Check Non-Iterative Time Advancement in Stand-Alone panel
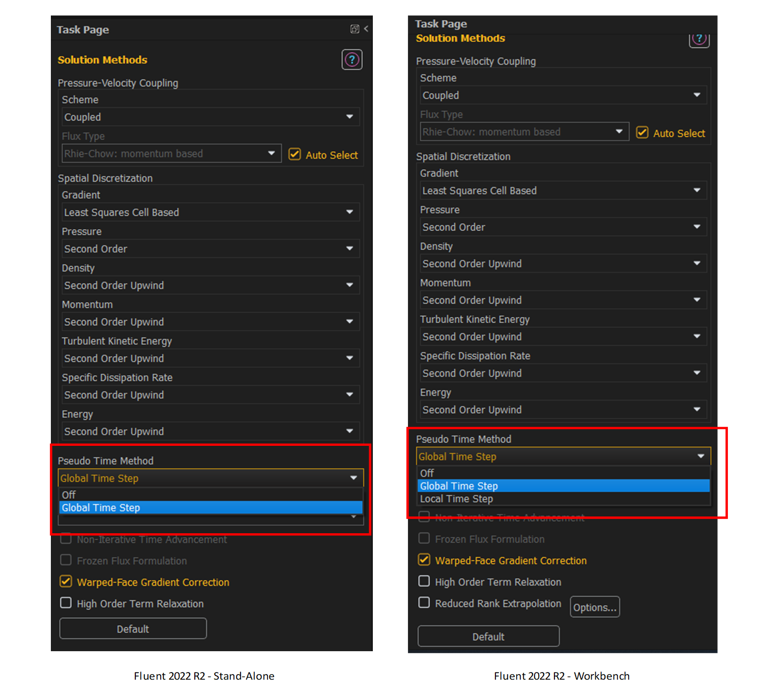 click(66, 539)
